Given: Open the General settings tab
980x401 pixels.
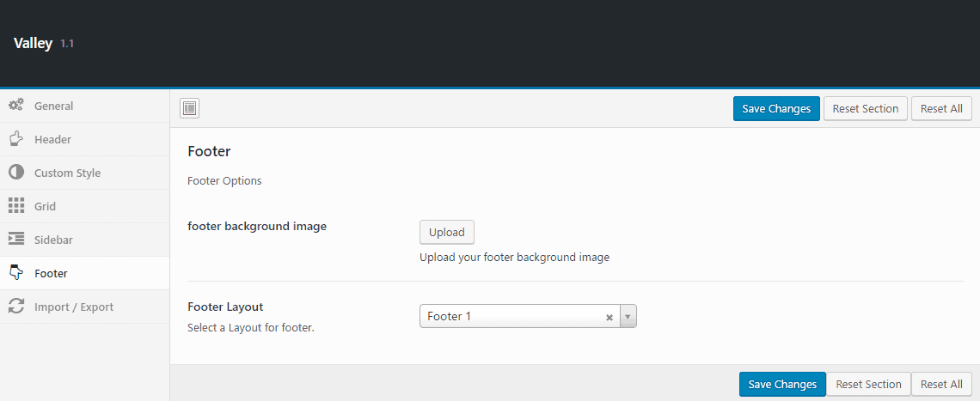Looking at the screenshot, I should 84,106.
